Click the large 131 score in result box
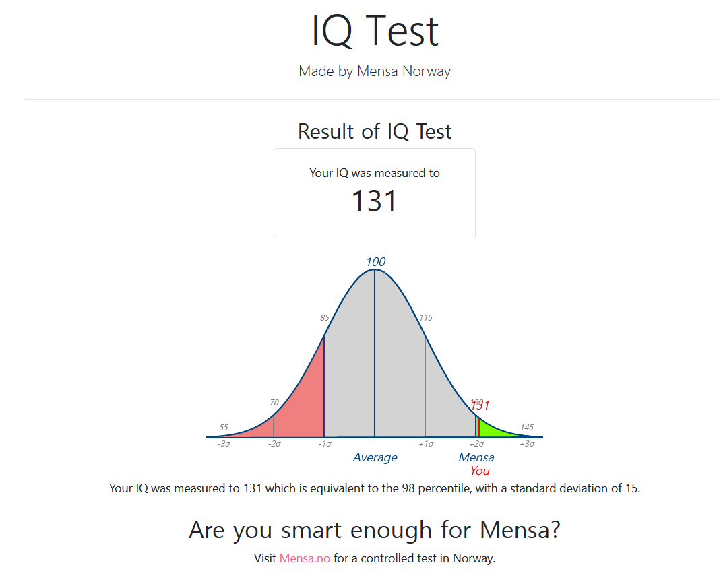Image resolution: width=719 pixels, height=588 pixels. click(x=375, y=201)
